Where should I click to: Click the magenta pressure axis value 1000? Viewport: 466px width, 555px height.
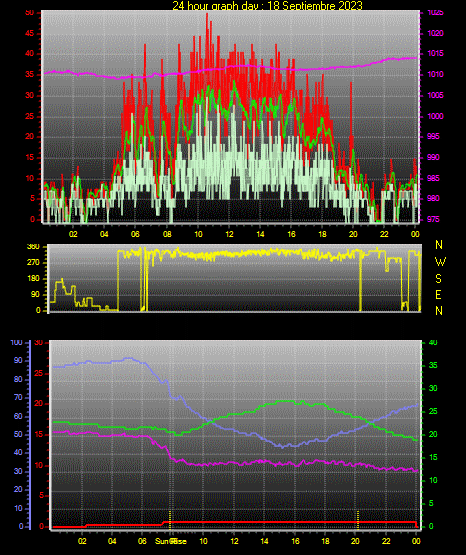click(x=435, y=116)
